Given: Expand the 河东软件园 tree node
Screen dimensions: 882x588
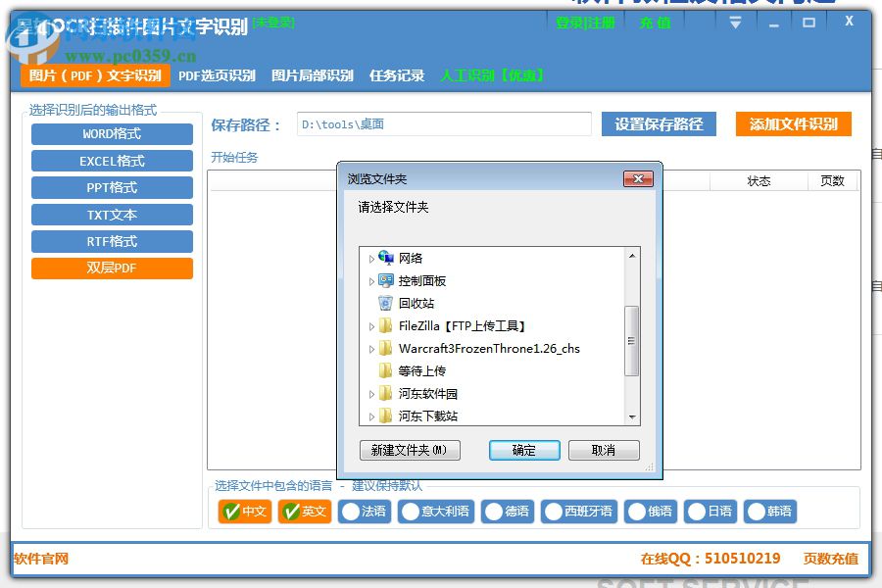Looking at the screenshot, I should (x=371, y=394).
